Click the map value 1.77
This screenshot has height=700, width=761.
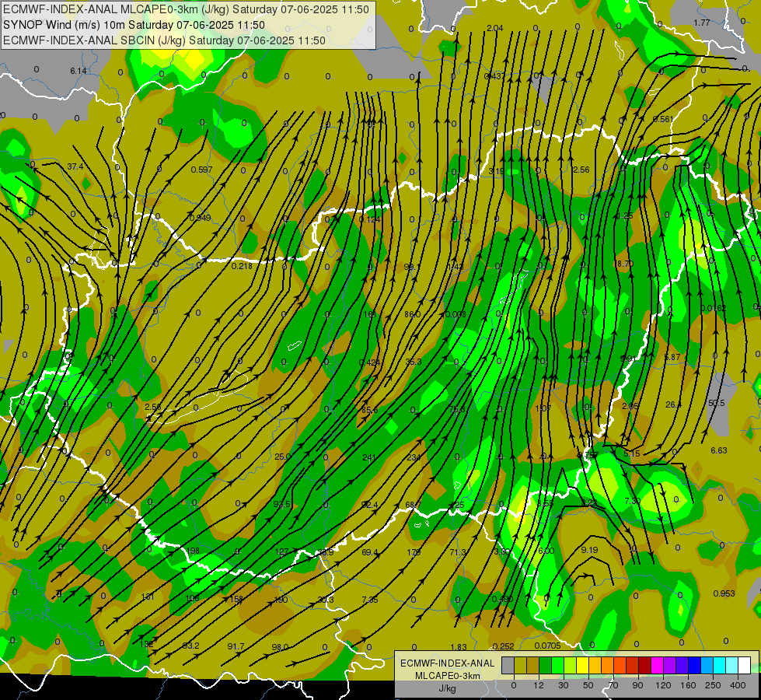click(x=702, y=23)
